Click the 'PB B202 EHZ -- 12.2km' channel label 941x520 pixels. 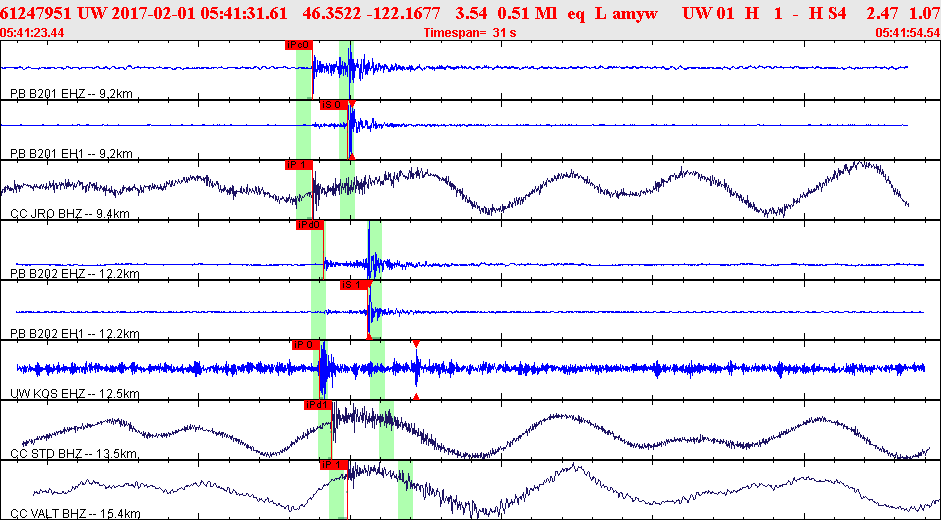[x=75, y=274]
